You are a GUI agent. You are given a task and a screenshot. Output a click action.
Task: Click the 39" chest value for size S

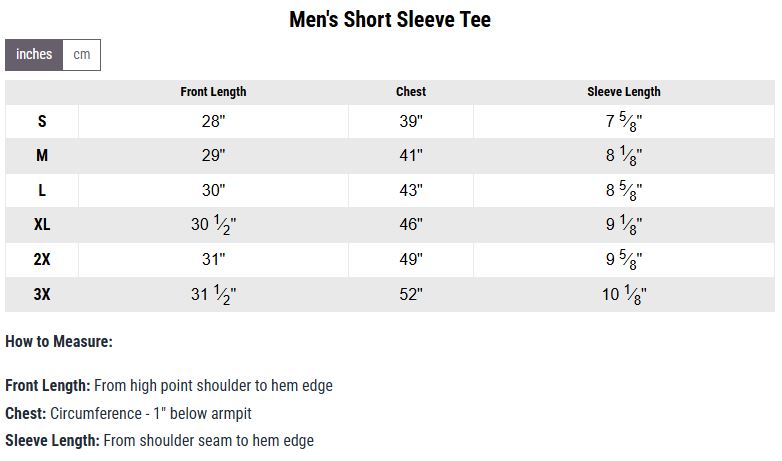[411, 122]
